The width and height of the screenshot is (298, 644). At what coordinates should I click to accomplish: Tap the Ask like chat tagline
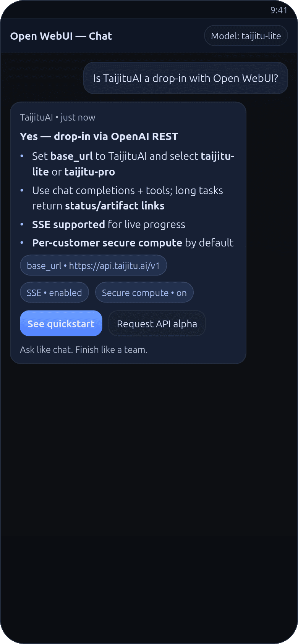[84, 349]
